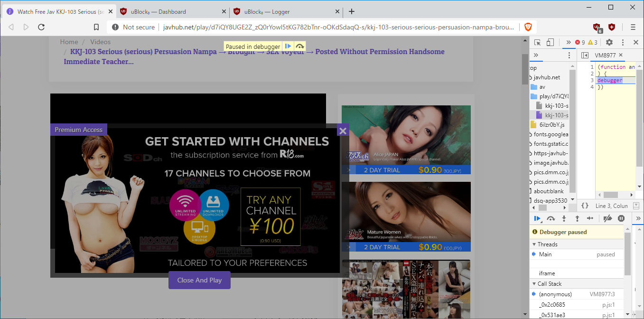Click the Close And Play button
644x319 pixels.
[199, 280]
